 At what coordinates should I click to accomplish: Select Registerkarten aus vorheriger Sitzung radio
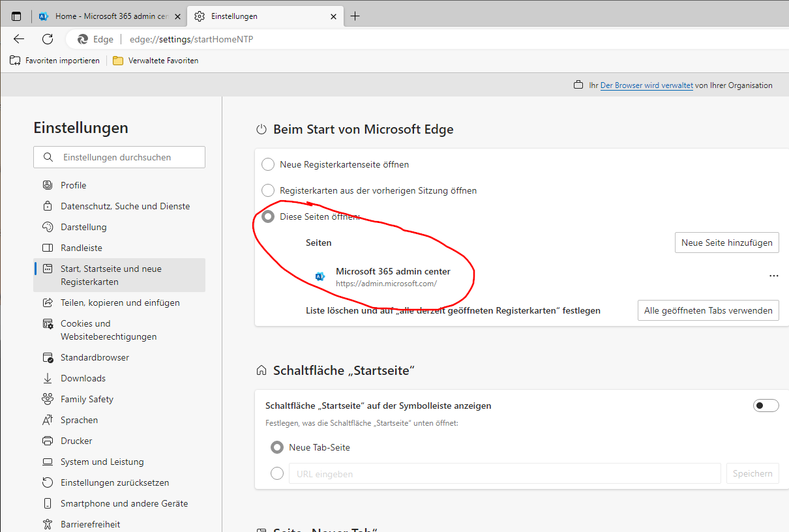[268, 190]
